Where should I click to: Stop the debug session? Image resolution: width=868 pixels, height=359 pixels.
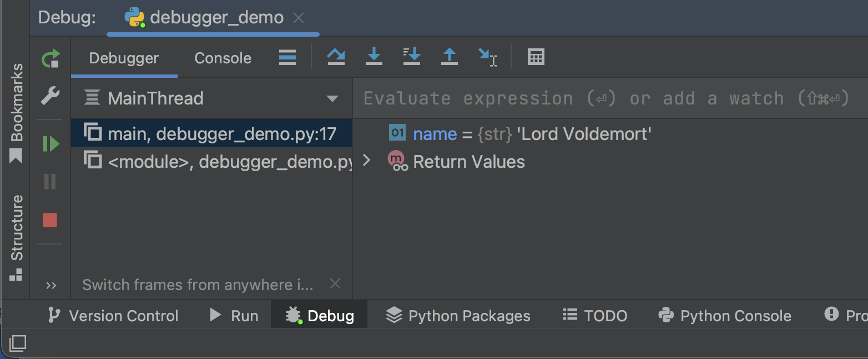coord(51,220)
